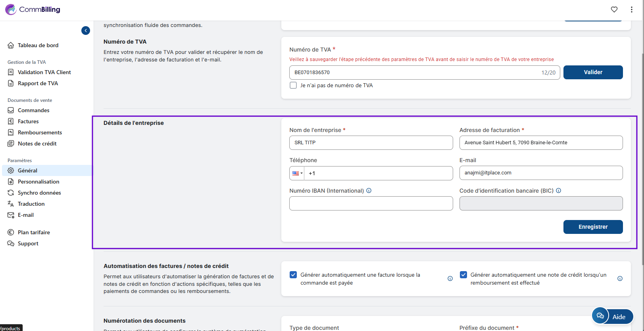Viewport: 644px width, 331px height.
Task: Click the Enregistrer button
Action: pos(593,227)
